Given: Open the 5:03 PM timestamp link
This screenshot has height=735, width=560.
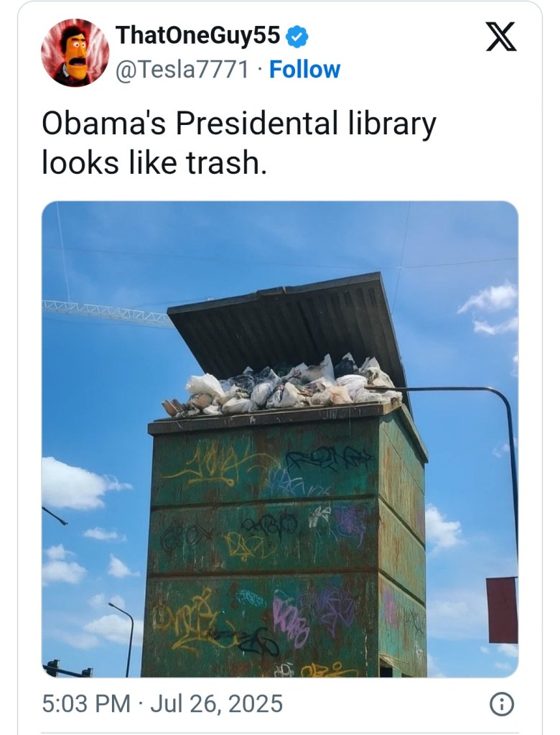Looking at the screenshot, I should 86,703.
